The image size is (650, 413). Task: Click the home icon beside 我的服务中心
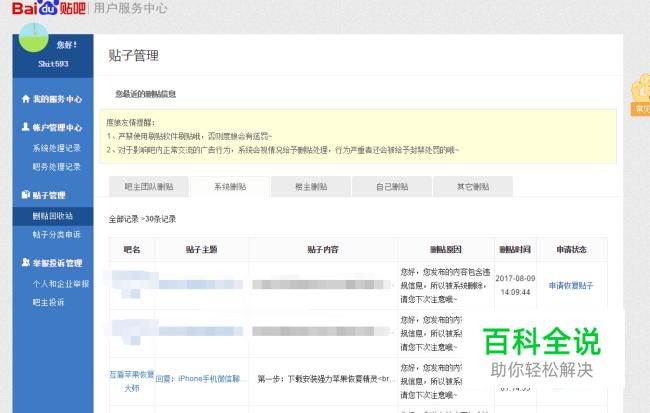[26, 99]
